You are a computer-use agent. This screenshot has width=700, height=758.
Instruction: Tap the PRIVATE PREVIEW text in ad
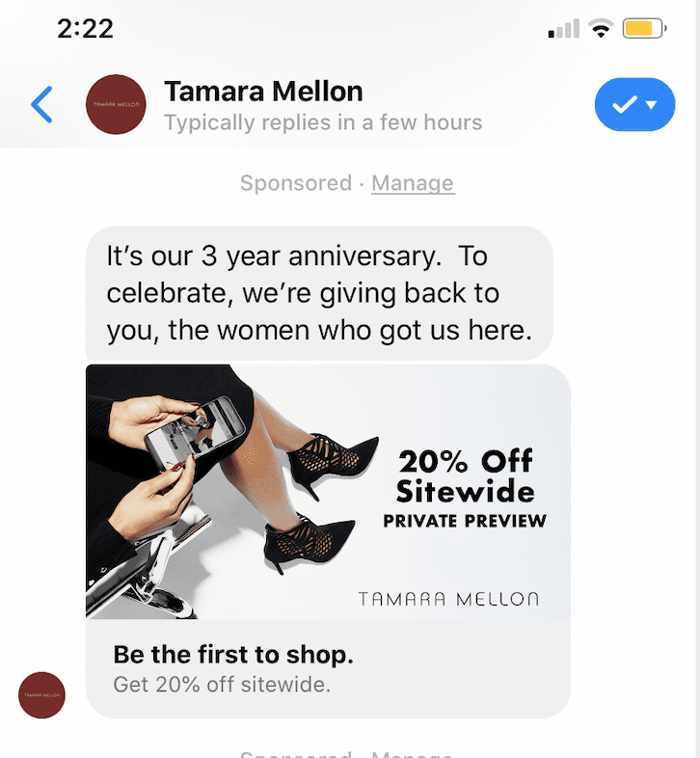click(x=465, y=521)
